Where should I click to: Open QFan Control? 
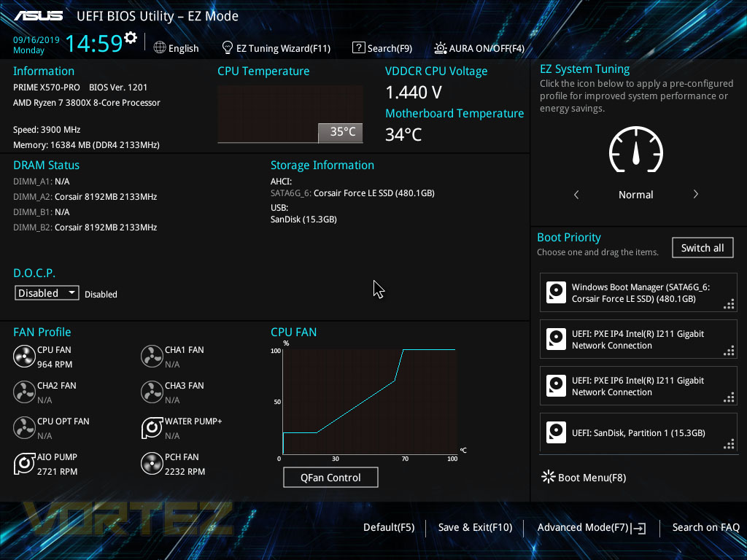(330, 477)
